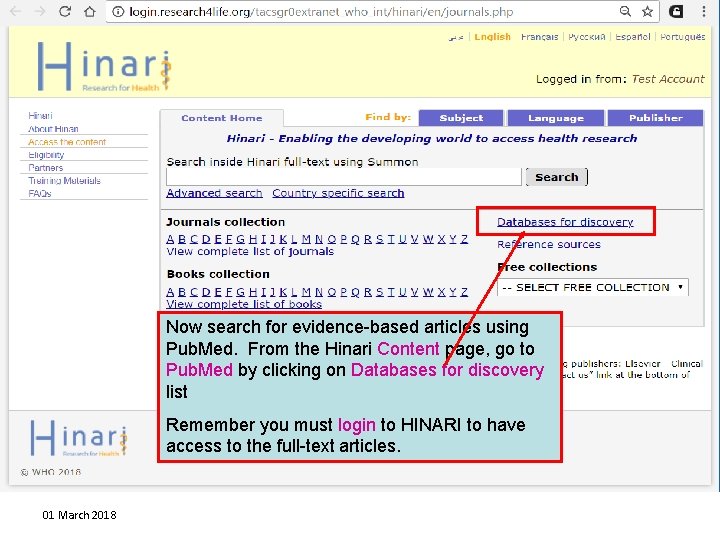The height and width of the screenshot is (540, 720).
Task: Find by Subject tab
Action: click(461, 118)
